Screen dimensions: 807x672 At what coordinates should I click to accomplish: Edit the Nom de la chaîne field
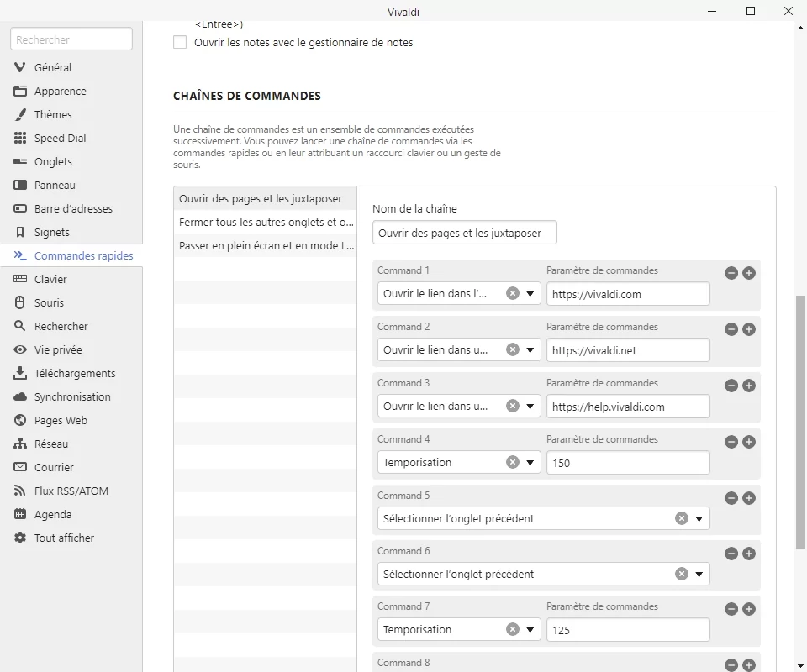pos(464,233)
